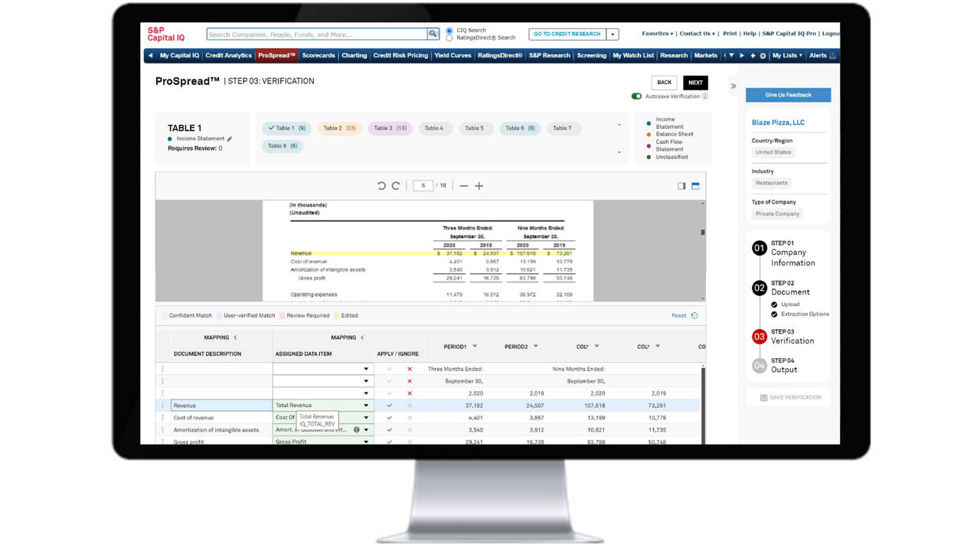The image size is (980, 551).
Task: Click info icon in Amortization row
Action: (x=357, y=430)
